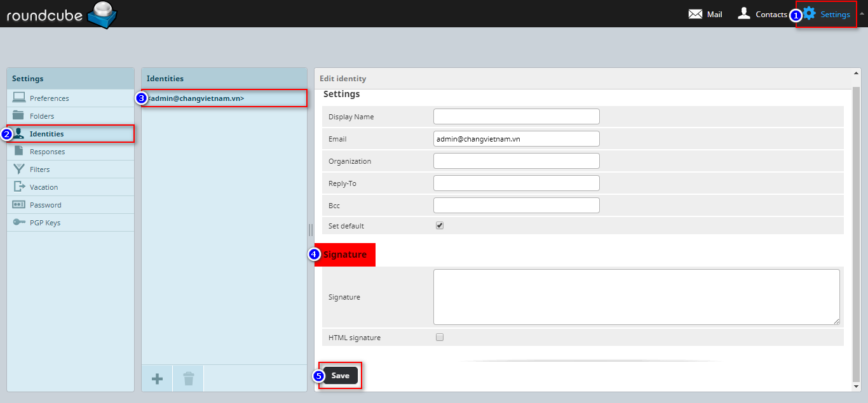
Task: Open the PGP Keys section
Action: pos(44,223)
